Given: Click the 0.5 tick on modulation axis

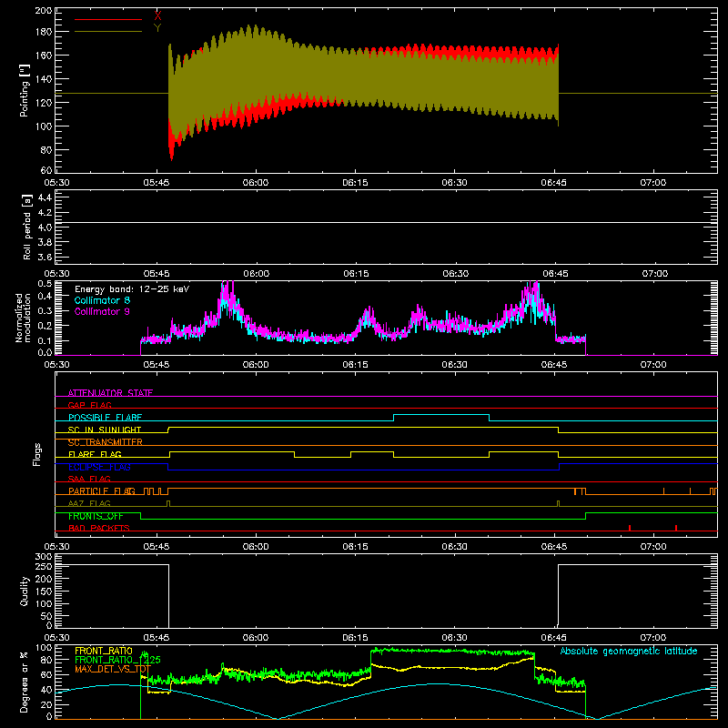Looking at the screenshot, I should tap(45, 283).
